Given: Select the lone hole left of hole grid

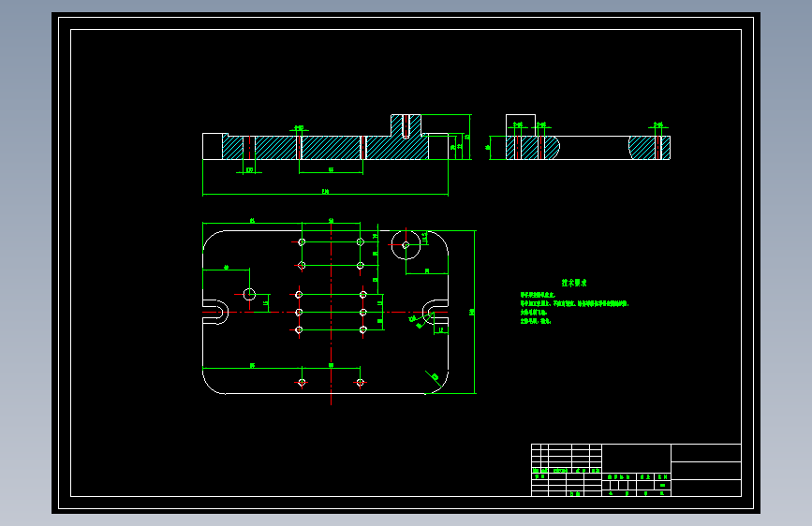Looking at the screenshot, I should 249,294.
